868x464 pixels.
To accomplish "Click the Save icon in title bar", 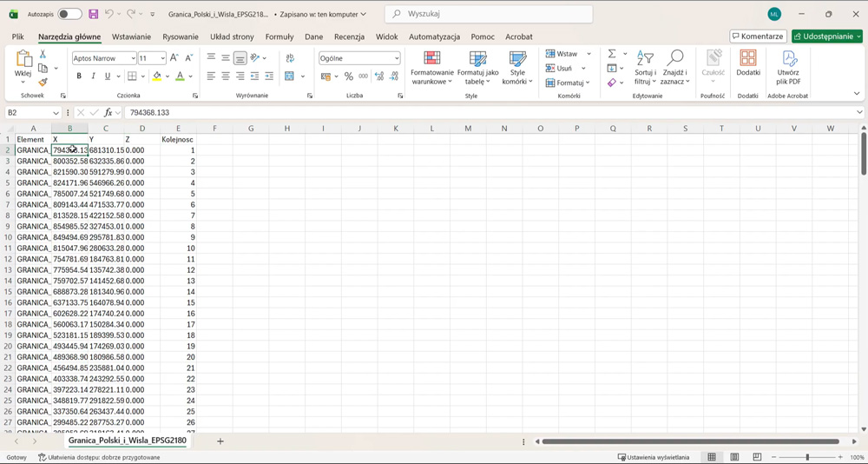I will [94, 15].
